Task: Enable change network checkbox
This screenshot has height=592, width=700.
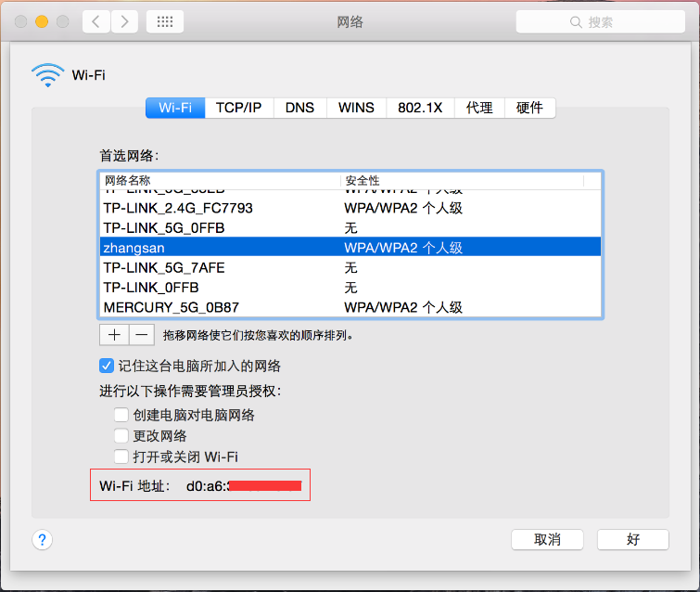Action: click(121, 435)
